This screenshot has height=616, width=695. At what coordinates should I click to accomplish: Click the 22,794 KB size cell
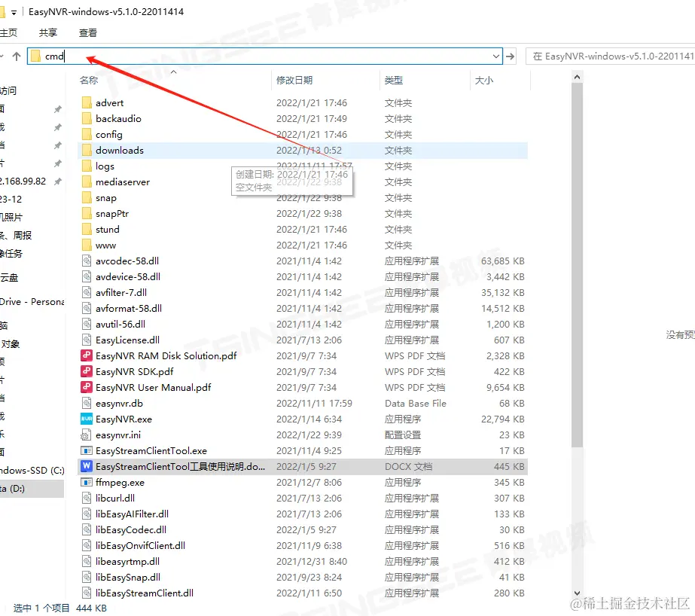503,419
